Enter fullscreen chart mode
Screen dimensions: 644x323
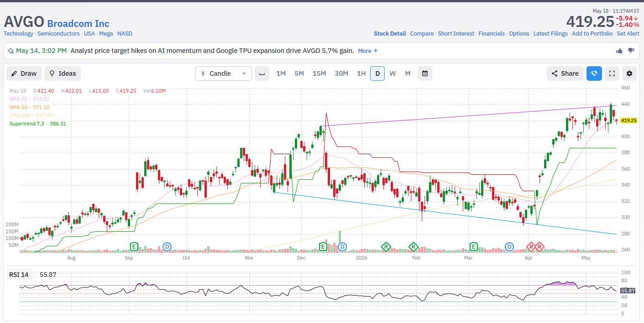[x=612, y=73]
